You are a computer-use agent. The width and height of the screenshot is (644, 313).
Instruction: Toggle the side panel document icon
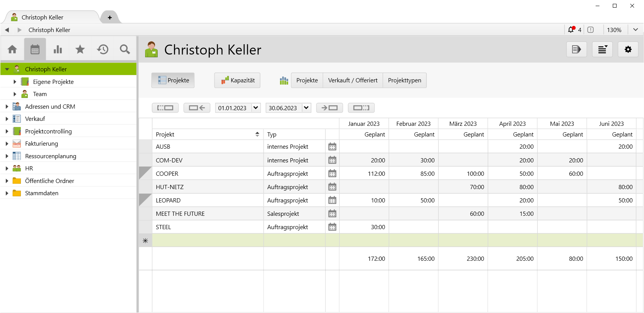click(577, 50)
